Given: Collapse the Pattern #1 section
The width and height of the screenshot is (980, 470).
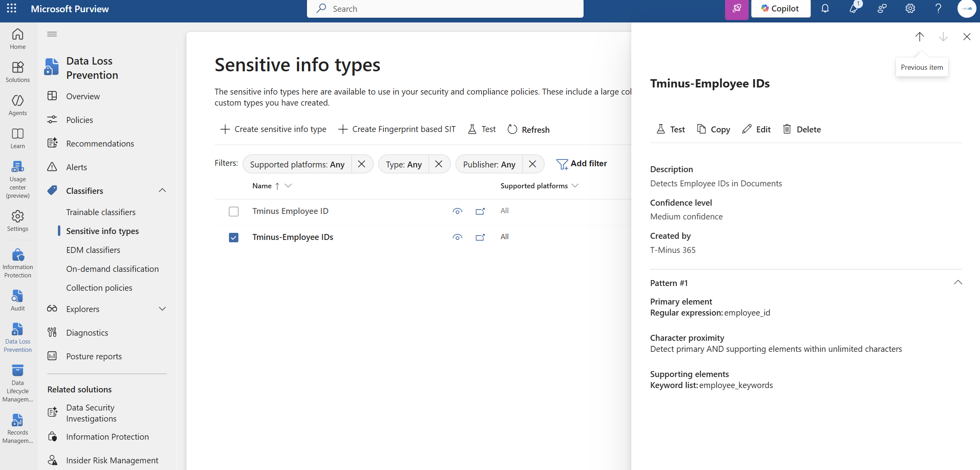Looking at the screenshot, I should pyautogui.click(x=958, y=282).
